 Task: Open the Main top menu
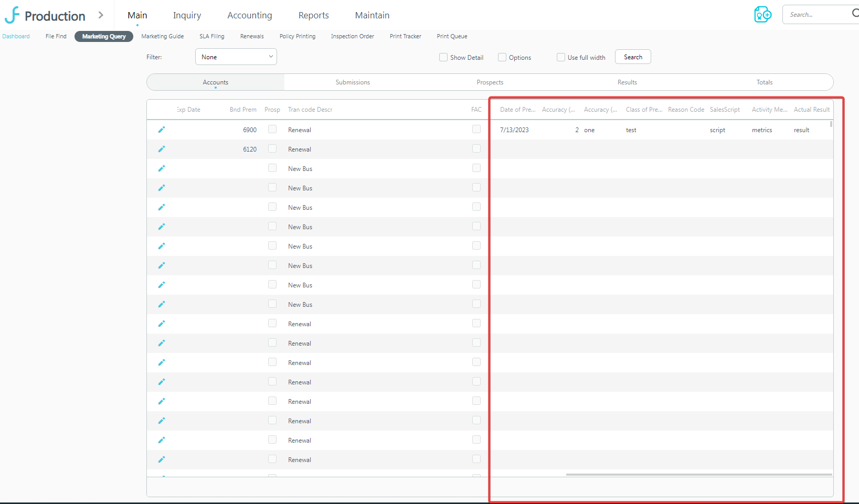point(137,15)
